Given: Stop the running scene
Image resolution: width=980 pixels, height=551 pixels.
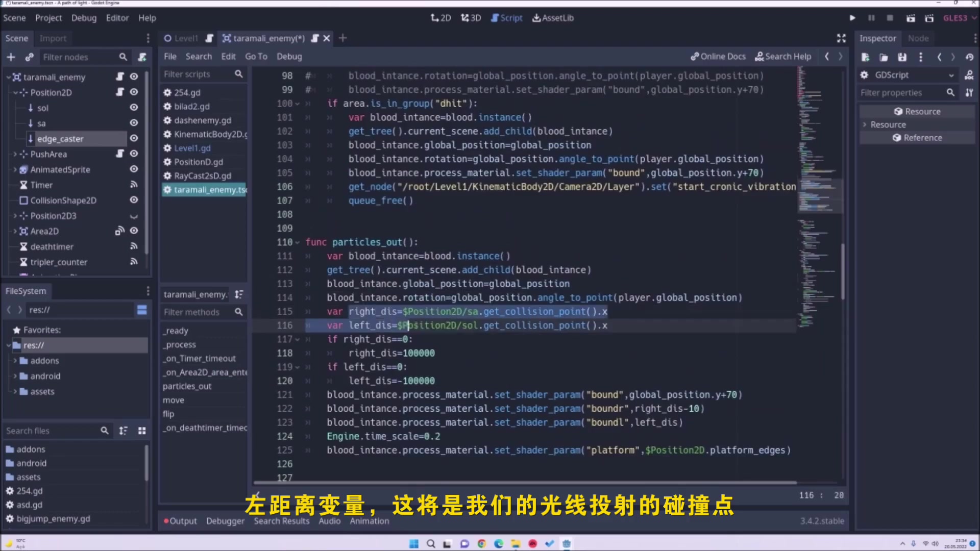Looking at the screenshot, I should [890, 18].
